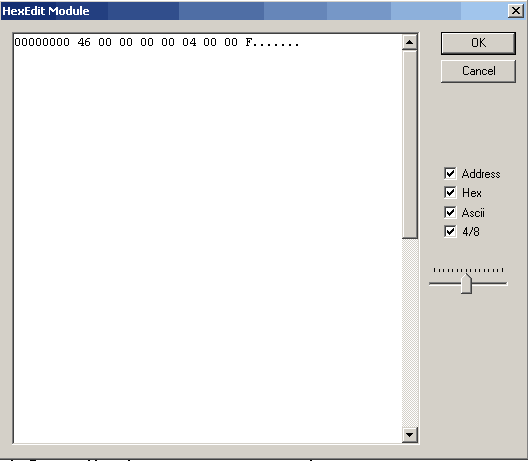The height and width of the screenshot is (461, 529).
Task: Click the ASCII character F
Action: (249, 42)
